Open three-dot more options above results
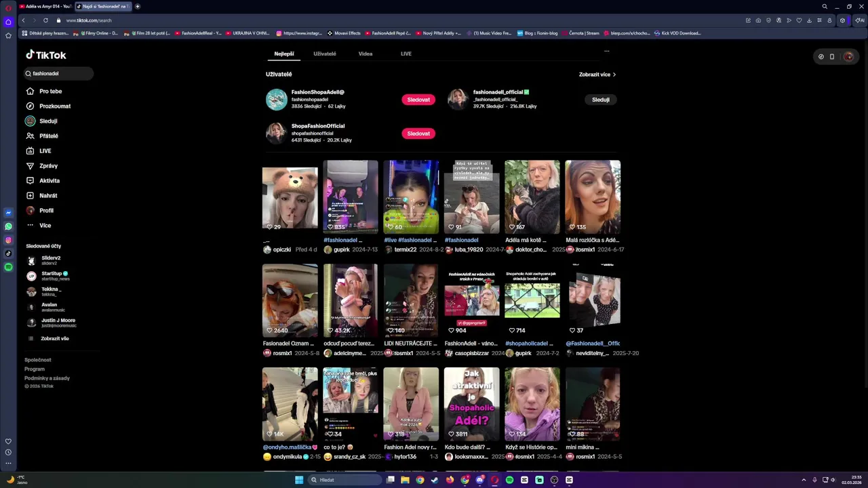The width and height of the screenshot is (868, 488). pos(606,51)
